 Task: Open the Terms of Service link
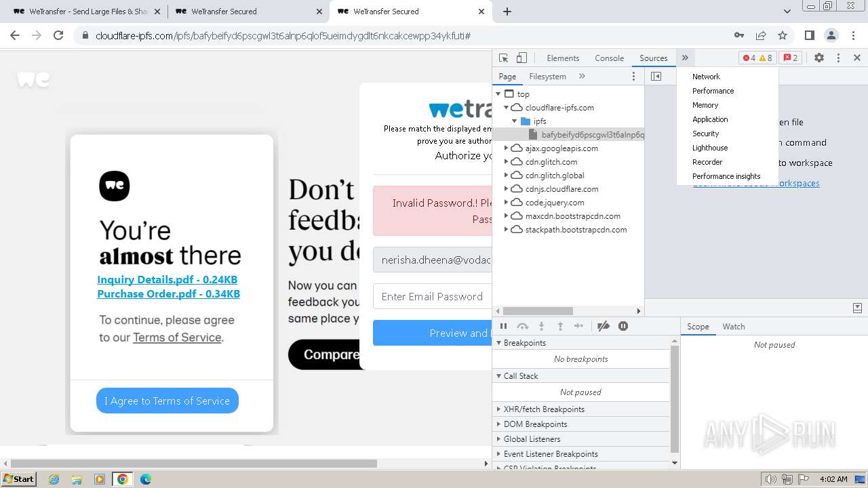(x=177, y=338)
